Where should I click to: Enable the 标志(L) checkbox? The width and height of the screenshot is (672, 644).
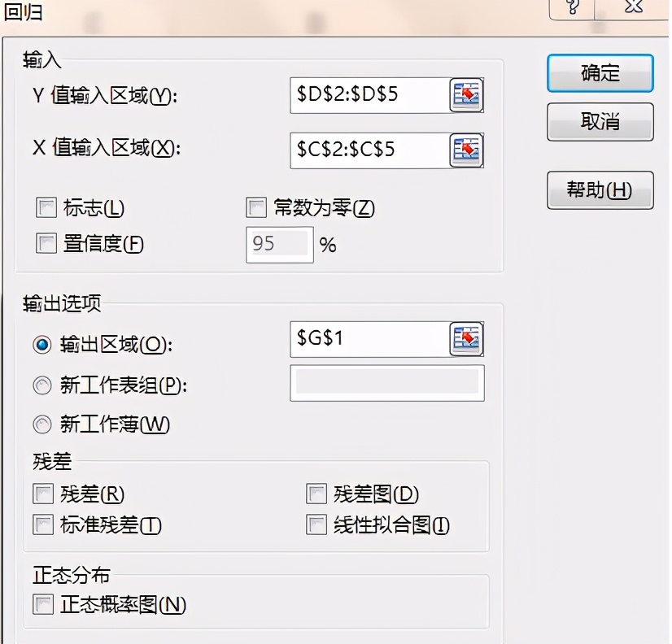46,208
